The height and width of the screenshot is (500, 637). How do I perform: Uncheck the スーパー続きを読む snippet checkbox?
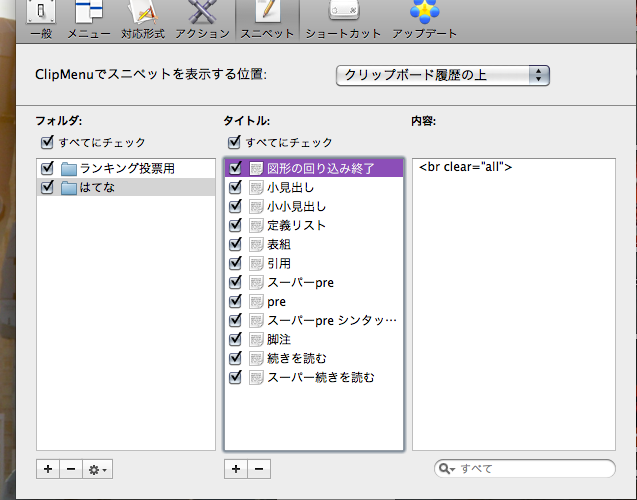(x=235, y=377)
